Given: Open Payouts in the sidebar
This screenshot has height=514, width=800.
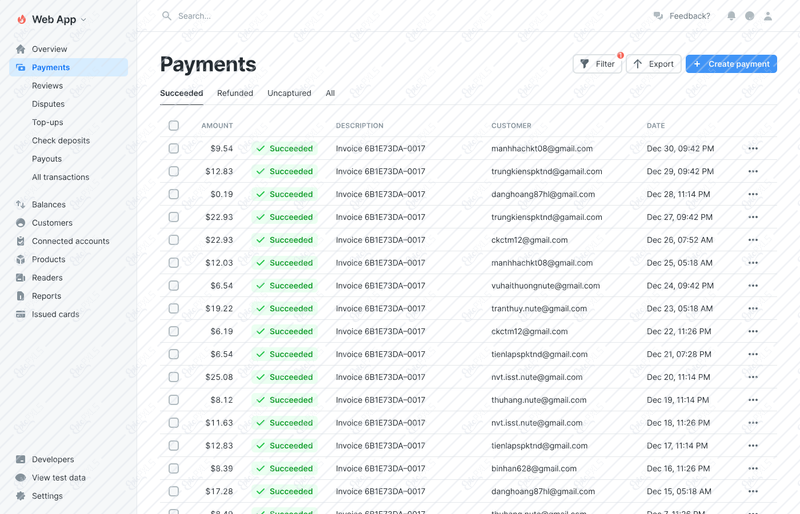Looking at the screenshot, I should (x=46, y=159).
